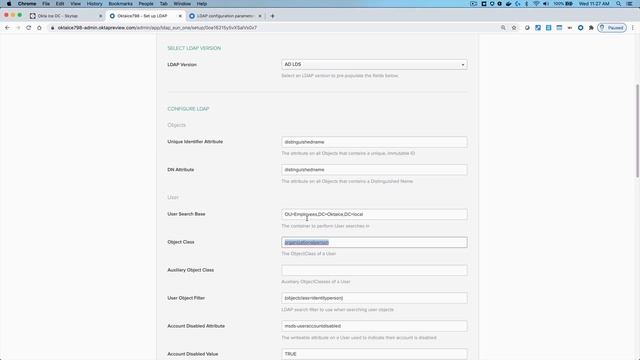This screenshot has height=360, width=640.
Task: Click the address bar URL
Action: [157, 28]
